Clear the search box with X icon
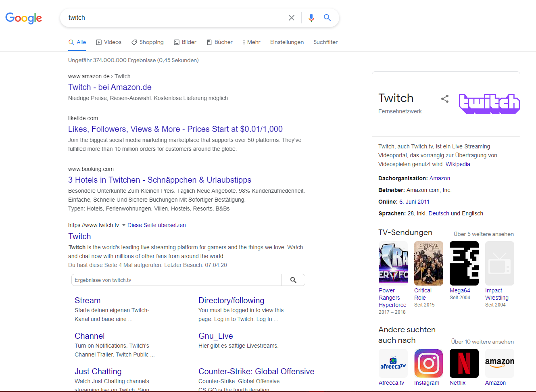Image resolution: width=536 pixels, height=392 pixels. pyautogui.click(x=292, y=18)
